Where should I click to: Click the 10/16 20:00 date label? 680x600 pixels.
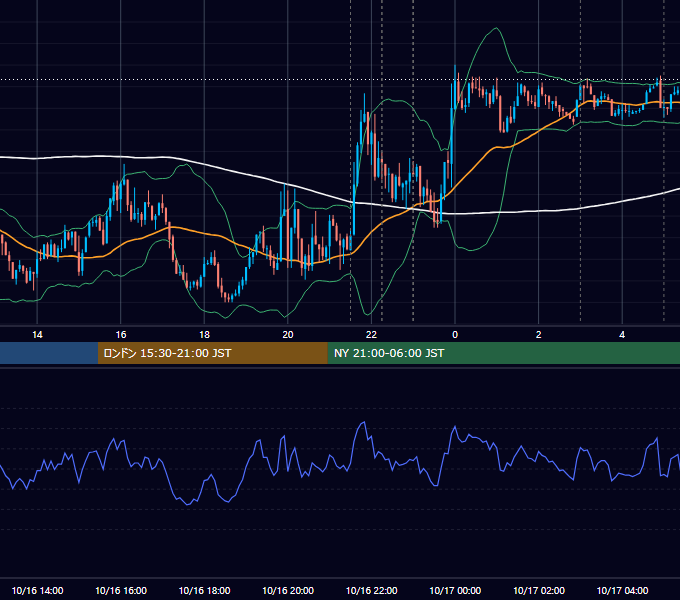[x=288, y=590]
